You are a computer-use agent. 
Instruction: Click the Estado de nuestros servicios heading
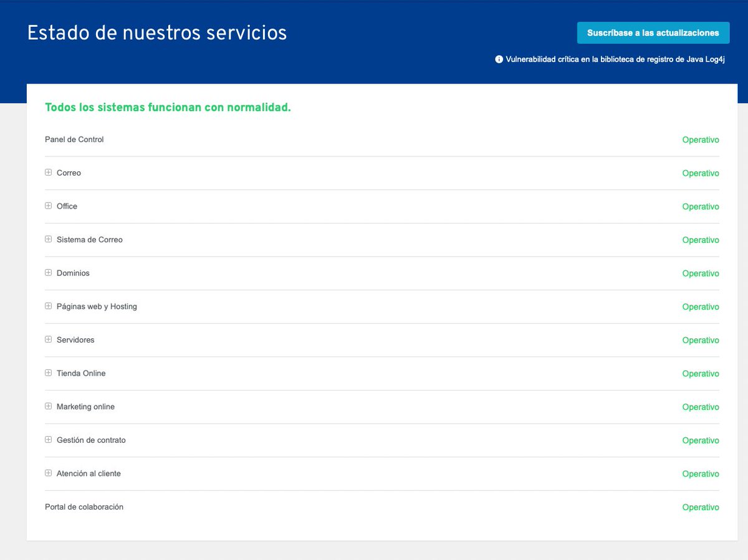coord(157,32)
